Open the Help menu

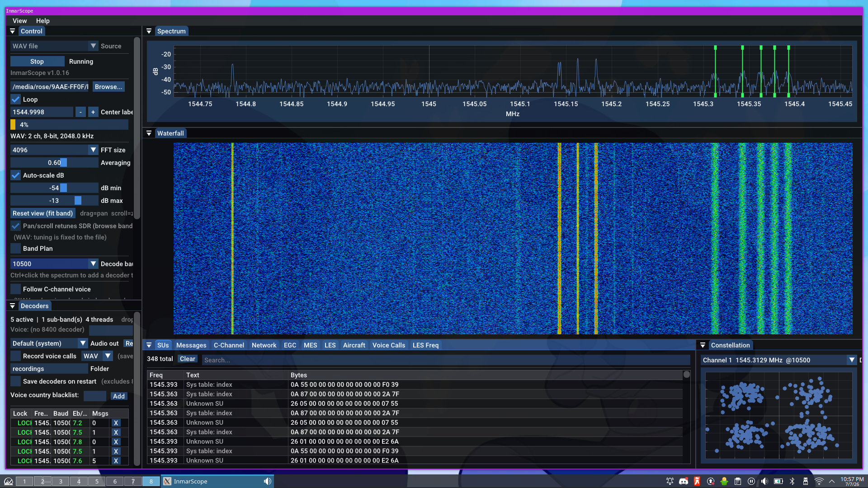click(42, 21)
